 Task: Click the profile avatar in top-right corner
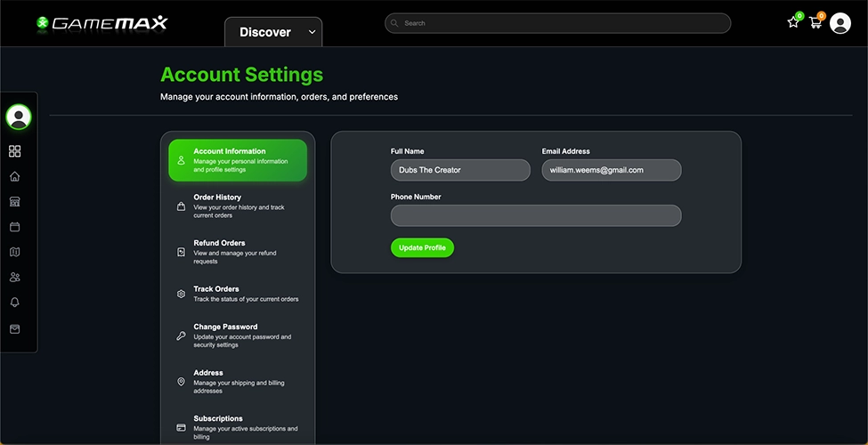pyautogui.click(x=840, y=23)
